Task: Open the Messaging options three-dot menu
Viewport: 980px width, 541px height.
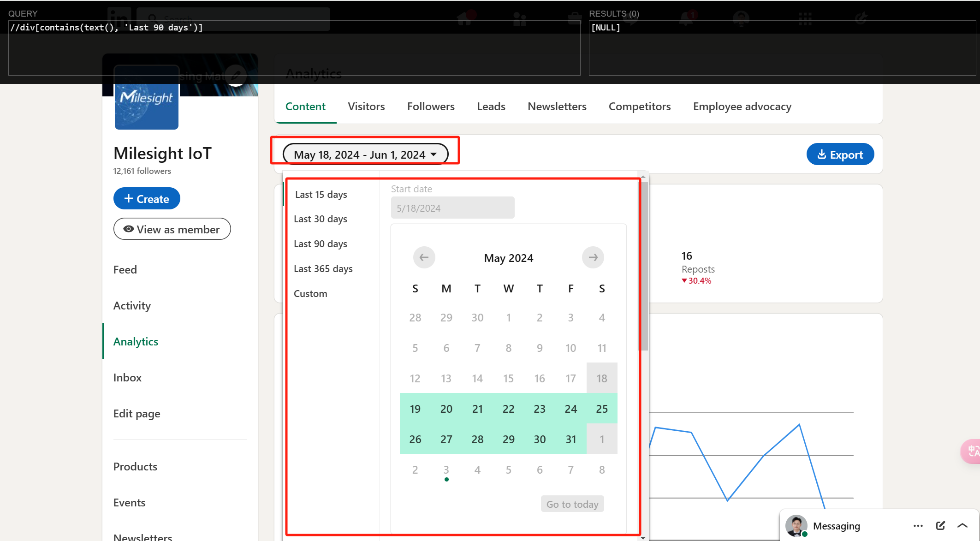Action: click(x=918, y=526)
